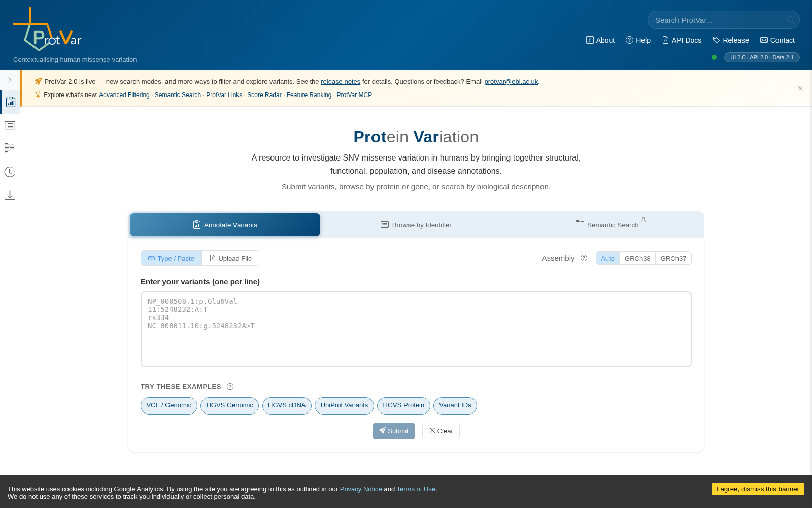Open Advanced Filtering link
Viewport: 812px width, 508px height.
click(124, 95)
